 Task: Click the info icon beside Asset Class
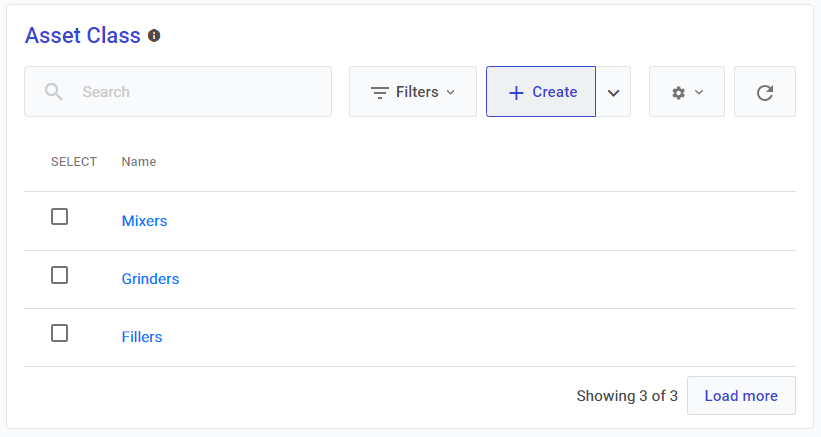154,36
